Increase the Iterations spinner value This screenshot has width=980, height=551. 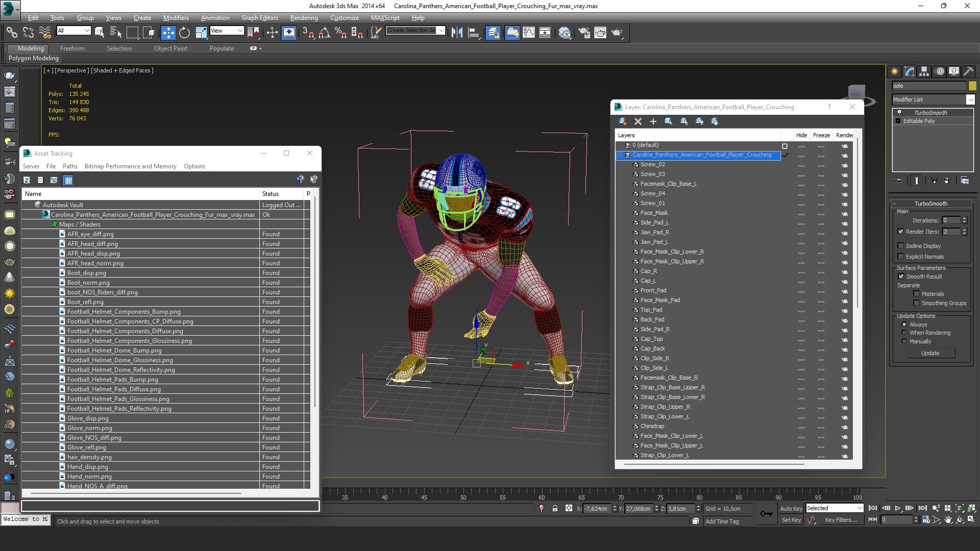pos(964,219)
